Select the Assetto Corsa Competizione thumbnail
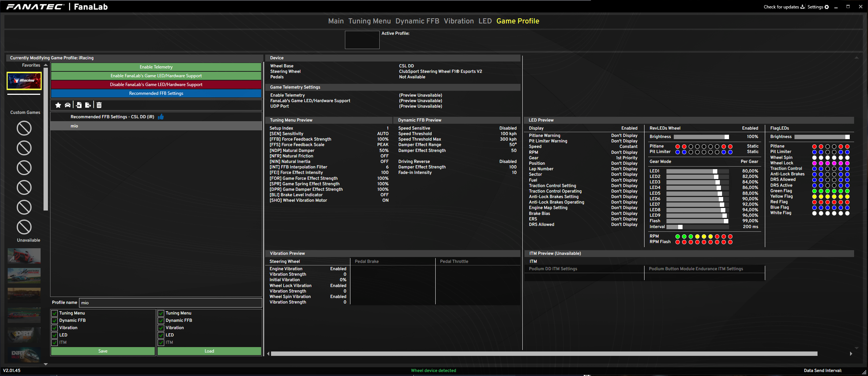Viewport: 868px width, 376px height. pyautogui.click(x=24, y=275)
